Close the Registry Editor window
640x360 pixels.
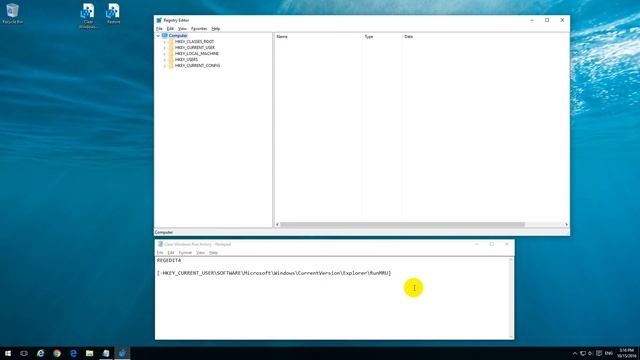[x=562, y=20]
